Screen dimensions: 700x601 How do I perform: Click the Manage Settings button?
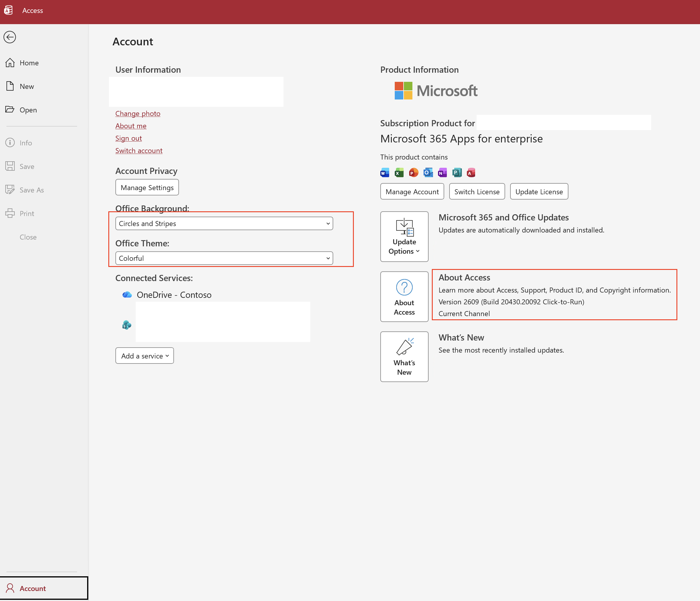click(x=147, y=187)
